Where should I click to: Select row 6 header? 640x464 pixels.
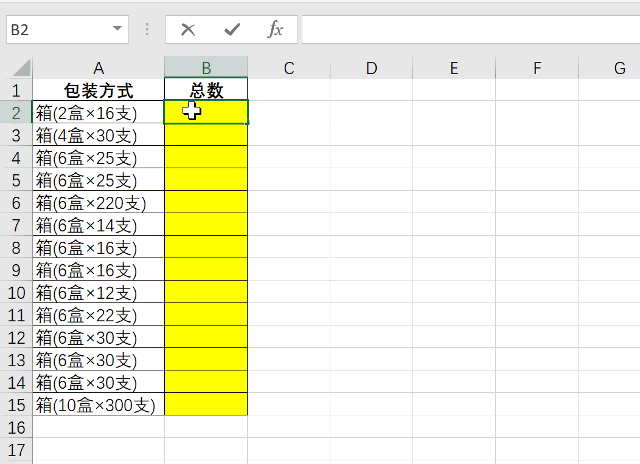click(x=16, y=202)
